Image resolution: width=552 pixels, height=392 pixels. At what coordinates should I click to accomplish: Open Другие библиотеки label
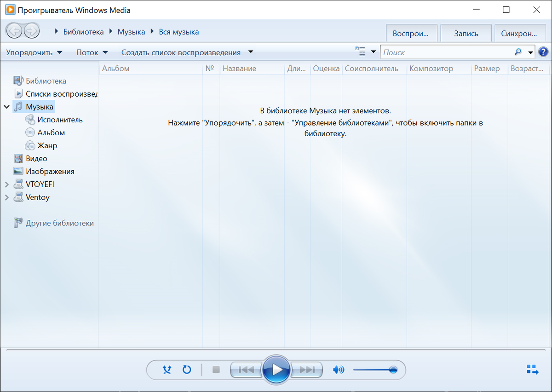click(x=60, y=223)
